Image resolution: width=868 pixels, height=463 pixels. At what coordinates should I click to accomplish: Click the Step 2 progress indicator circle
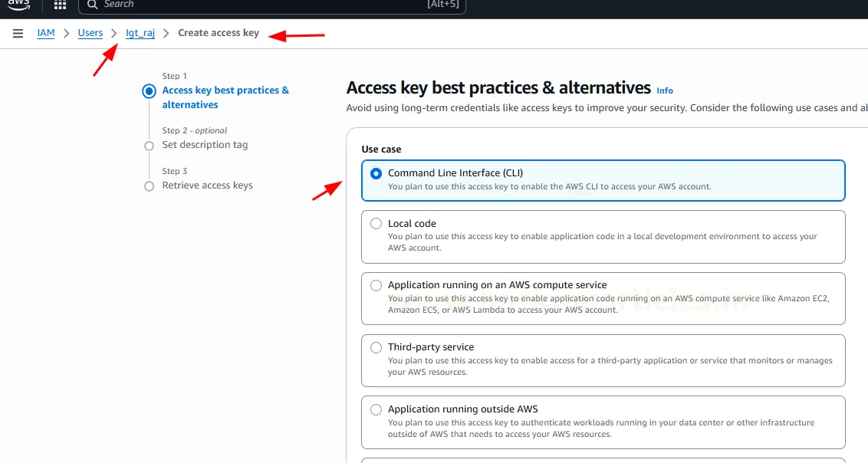click(x=149, y=146)
